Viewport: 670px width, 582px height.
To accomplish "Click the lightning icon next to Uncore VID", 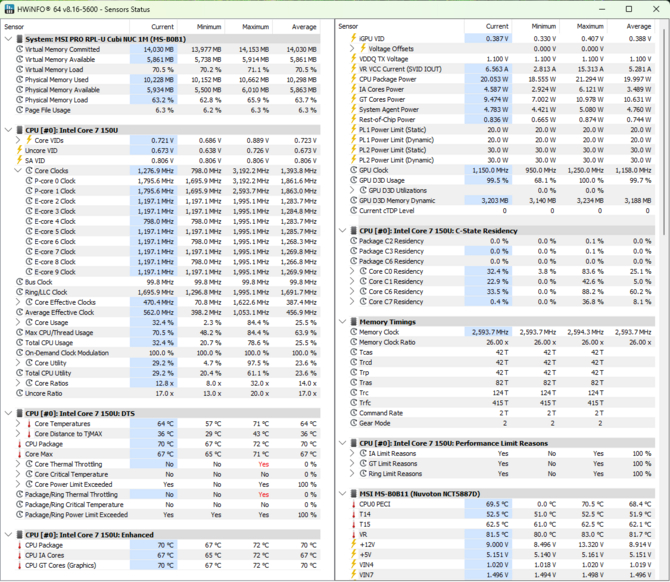I will [x=19, y=150].
